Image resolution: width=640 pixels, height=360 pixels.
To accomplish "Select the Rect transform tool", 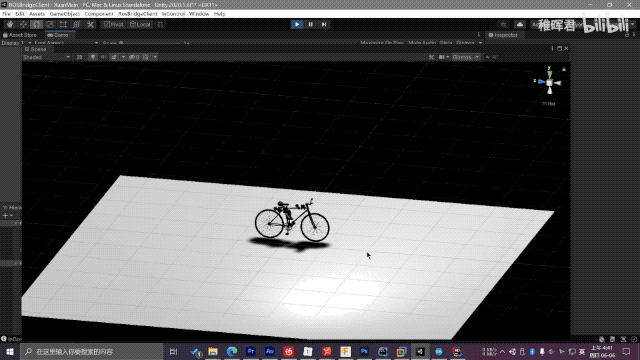I will (63, 24).
